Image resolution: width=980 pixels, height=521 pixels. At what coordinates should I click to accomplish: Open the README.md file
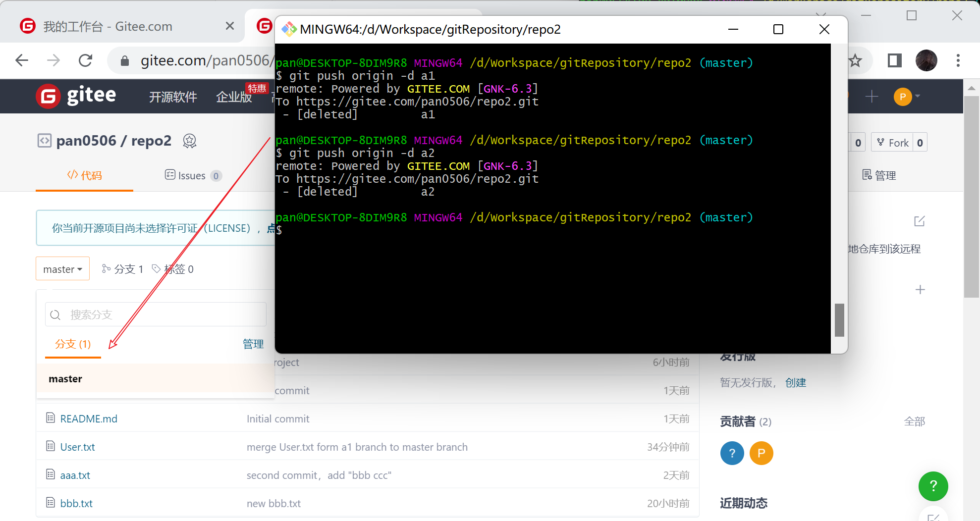click(x=89, y=419)
